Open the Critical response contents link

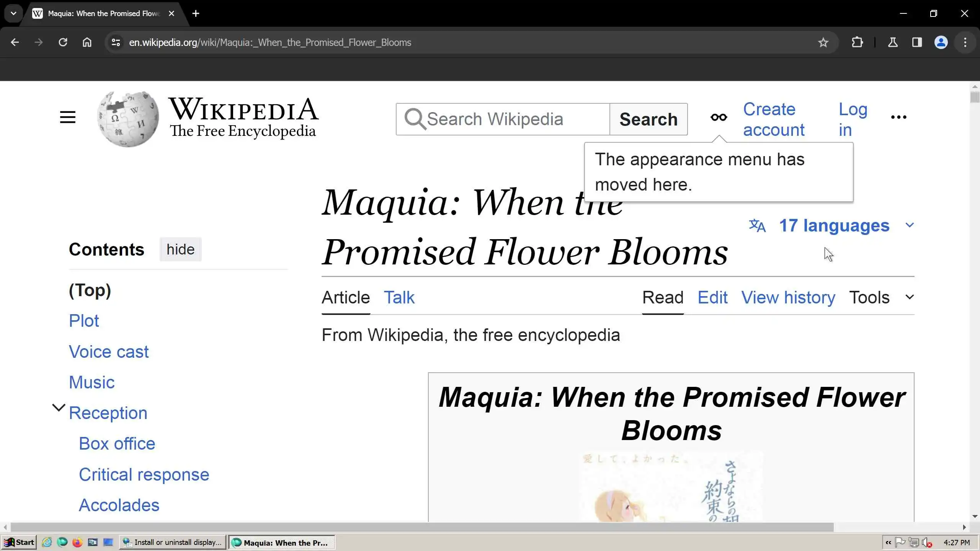[x=144, y=475]
